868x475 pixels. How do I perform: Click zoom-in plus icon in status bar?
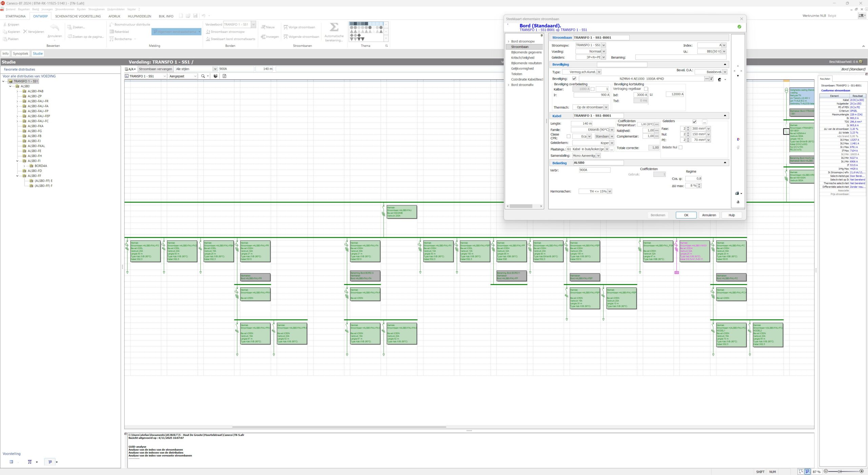(862, 471)
